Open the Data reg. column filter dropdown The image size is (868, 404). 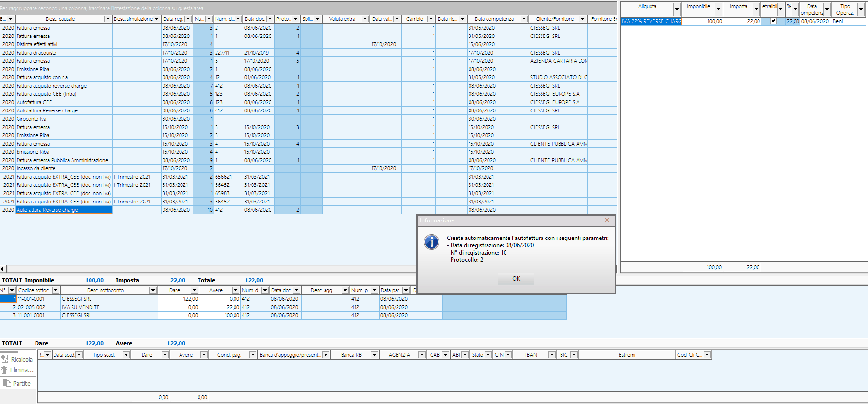coord(188,19)
